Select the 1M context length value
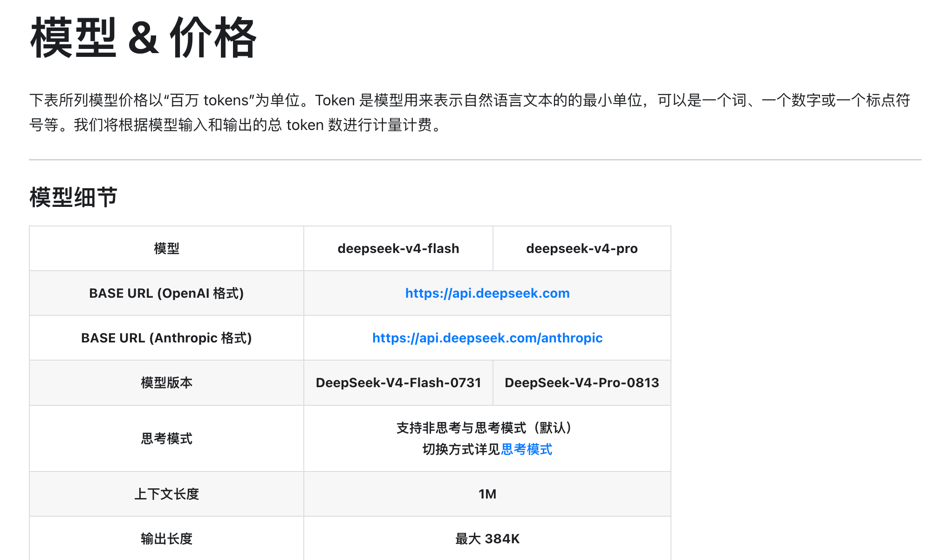The height and width of the screenshot is (560, 944). (x=487, y=494)
